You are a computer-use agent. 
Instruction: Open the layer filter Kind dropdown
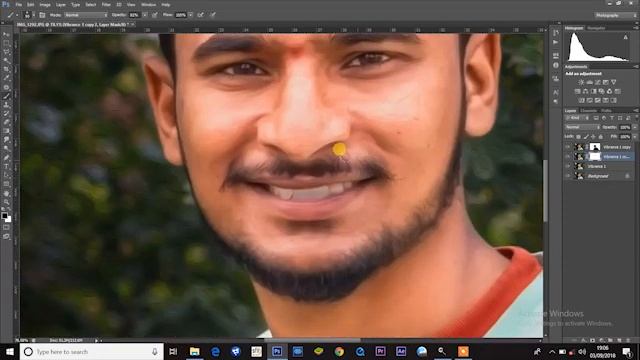[577, 118]
